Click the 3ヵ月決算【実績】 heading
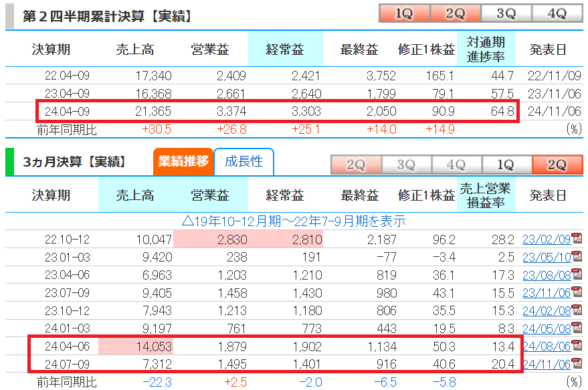 [75, 162]
